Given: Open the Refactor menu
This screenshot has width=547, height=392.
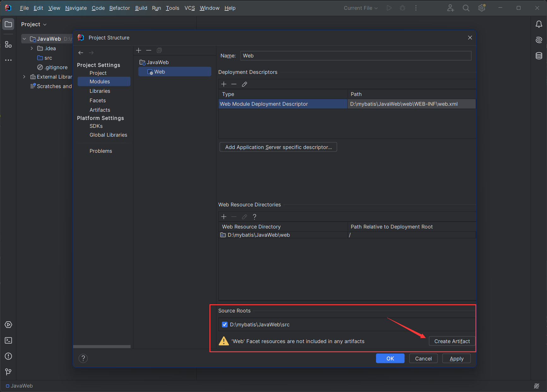Looking at the screenshot, I should pyautogui.click(x=120, y=8).
